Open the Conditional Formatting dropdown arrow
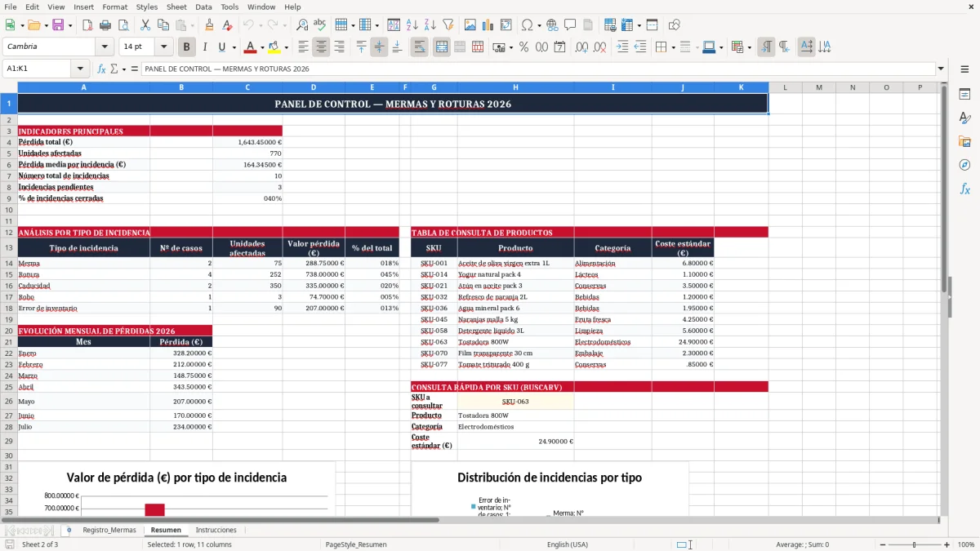This screenshot has height=551, width=980. coord(749,47)
